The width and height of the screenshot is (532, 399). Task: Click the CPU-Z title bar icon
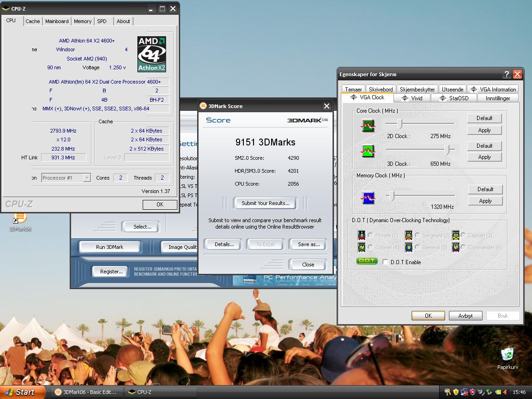[x=6, y=8]
